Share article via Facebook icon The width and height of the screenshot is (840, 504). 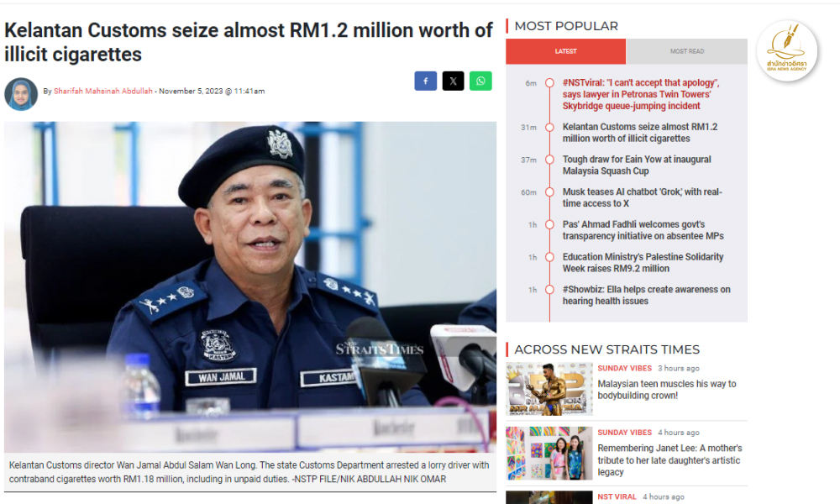(425, 81)
